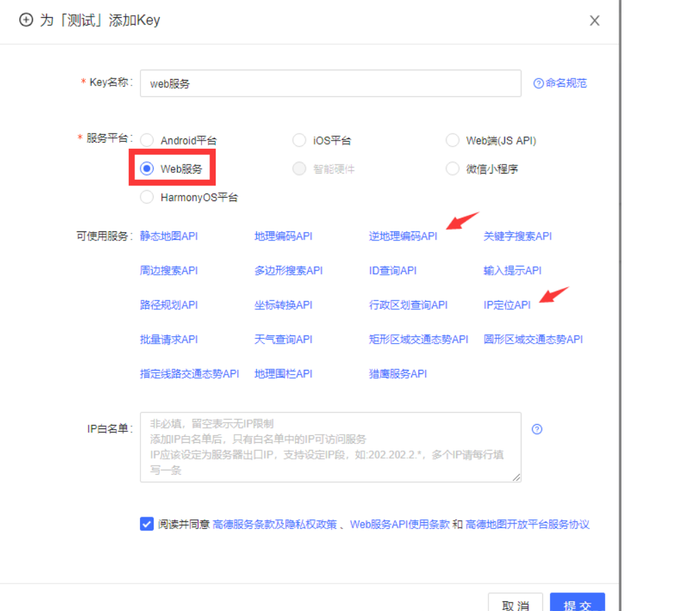This screenshot has width=700, height=611.
Task: Select the HarmonyOS平台 option
Action: 147,197
